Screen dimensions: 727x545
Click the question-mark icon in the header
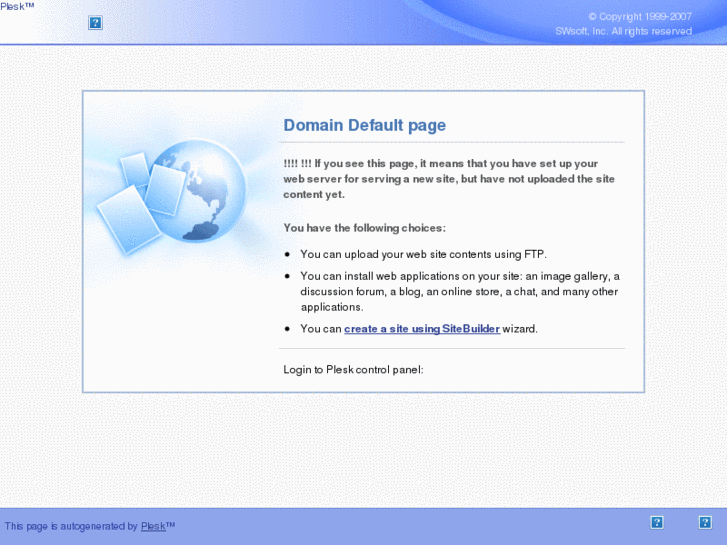coord(95,22)
